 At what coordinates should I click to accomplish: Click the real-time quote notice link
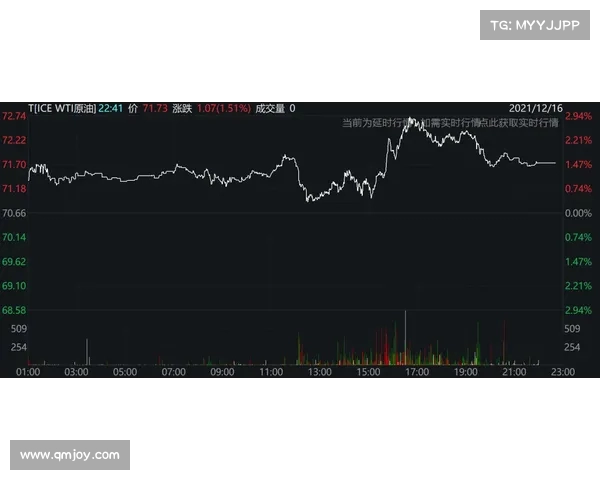pos(449,122)
